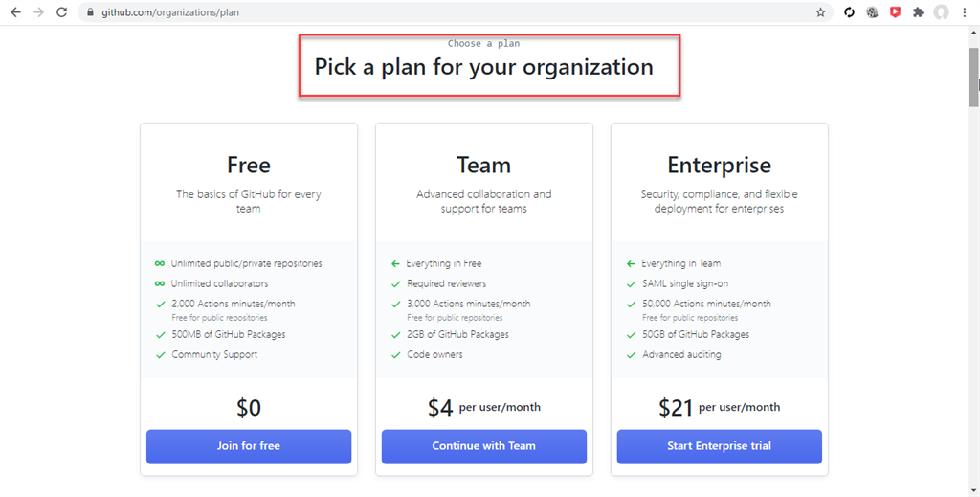Click the page's vertical scrollbar thumb
Screen dimensions: 980x497
(973, 77)
